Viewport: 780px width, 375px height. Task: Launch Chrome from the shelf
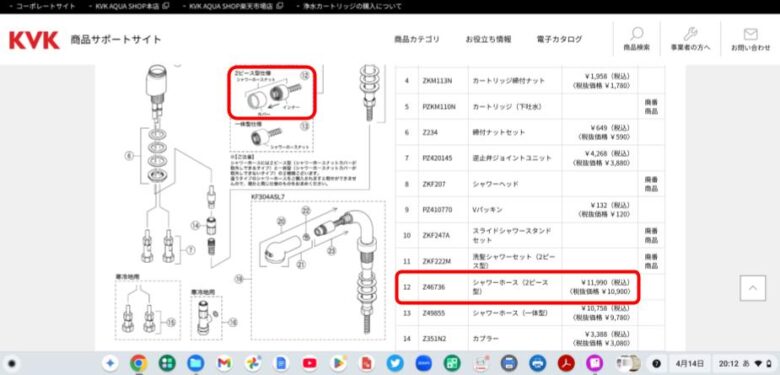pyautogui.click(x=138, y=363)
